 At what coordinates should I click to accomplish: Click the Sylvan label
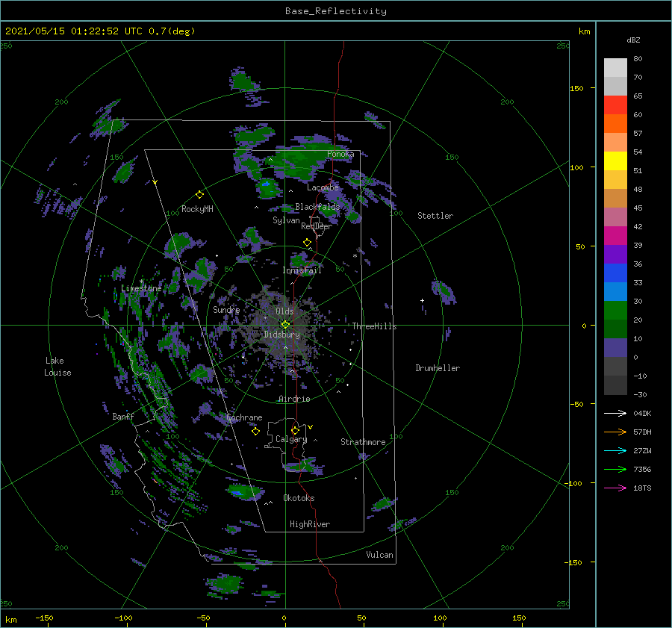tap(286, 220)
